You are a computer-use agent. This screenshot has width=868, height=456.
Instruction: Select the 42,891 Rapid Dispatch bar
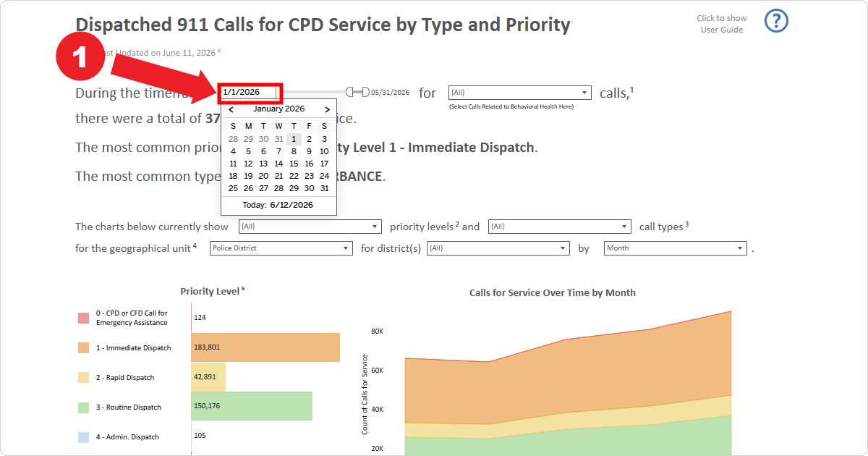208,377
